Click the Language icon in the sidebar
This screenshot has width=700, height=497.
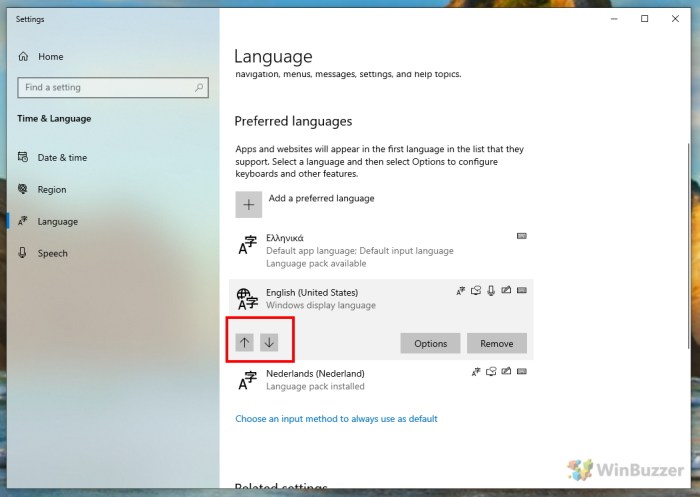click(x=22, y=221)
